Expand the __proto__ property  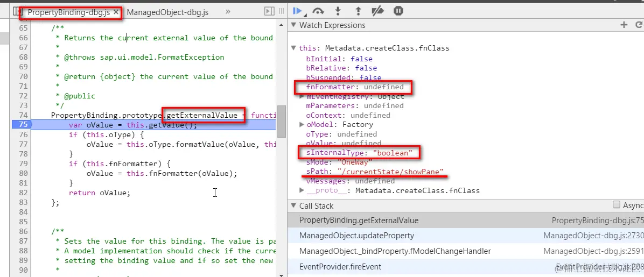click(x=302, y=190)
